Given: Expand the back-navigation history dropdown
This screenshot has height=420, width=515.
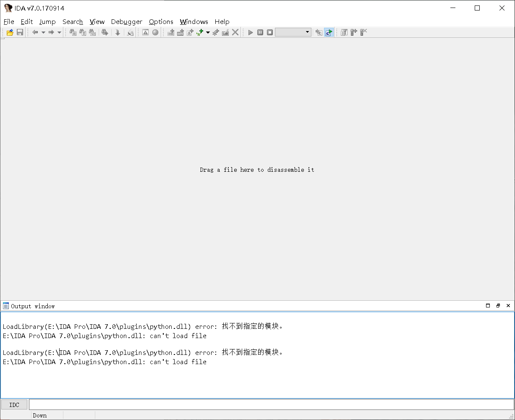Looking at the screenshot, I should pyautogui.click(x=43, y=32).
